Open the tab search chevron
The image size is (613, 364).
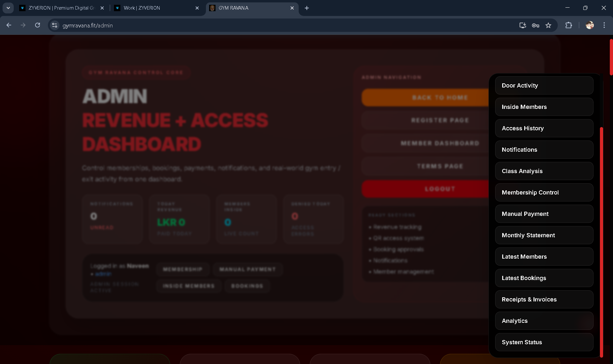pos(8,8)
